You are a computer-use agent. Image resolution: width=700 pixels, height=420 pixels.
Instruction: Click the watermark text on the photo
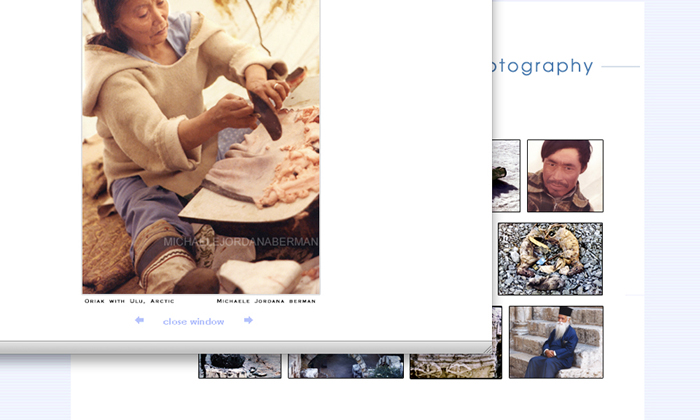pyautogui.click(x=240, y=242)
